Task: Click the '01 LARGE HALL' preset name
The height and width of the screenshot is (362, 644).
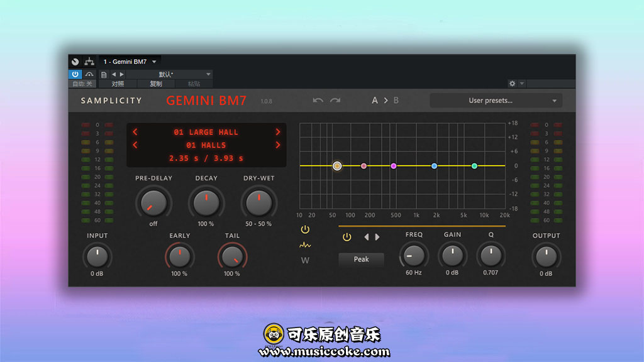Action: click(206, 132)
